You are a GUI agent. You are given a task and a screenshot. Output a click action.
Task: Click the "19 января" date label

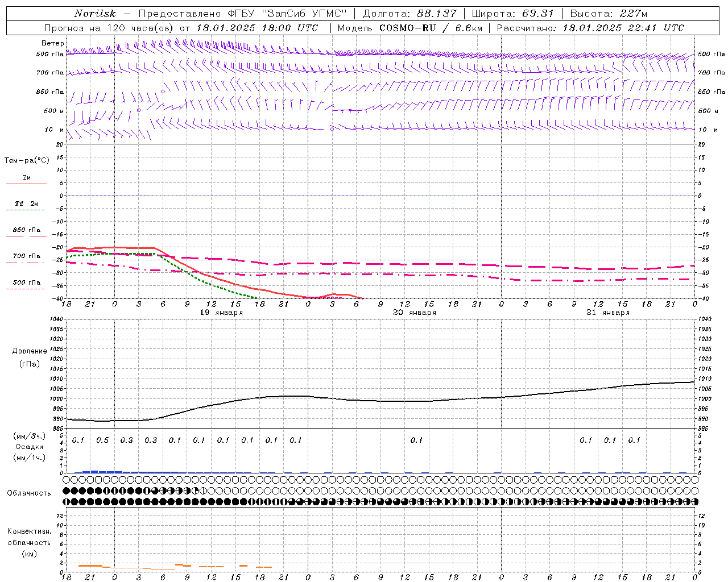(221, 313)
